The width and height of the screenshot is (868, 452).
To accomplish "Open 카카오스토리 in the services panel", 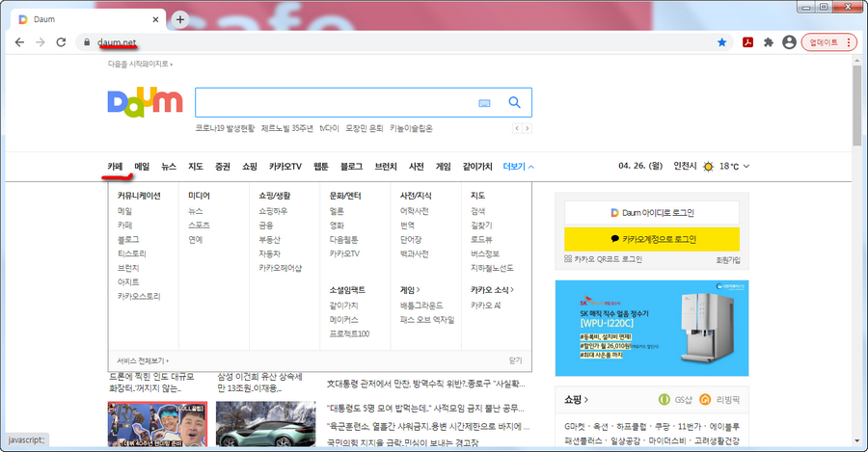I will 139,297.
